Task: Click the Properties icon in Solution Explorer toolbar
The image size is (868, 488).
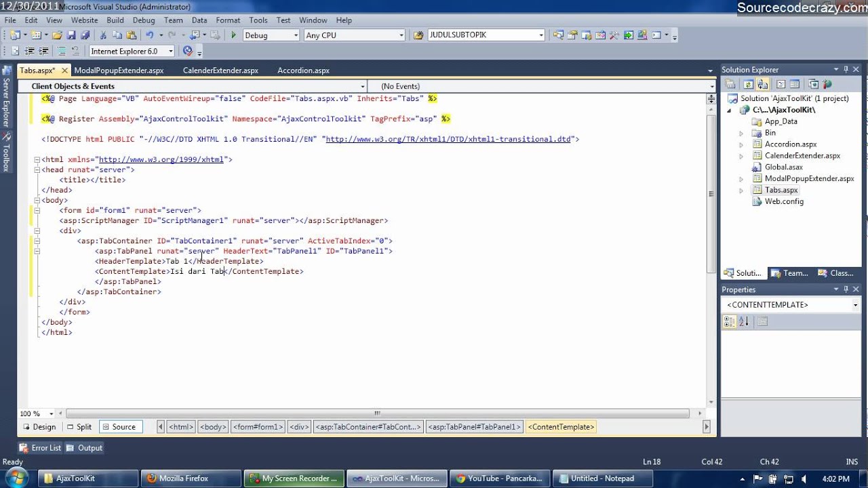Action: pyautogui.click(x=730, y=84)
